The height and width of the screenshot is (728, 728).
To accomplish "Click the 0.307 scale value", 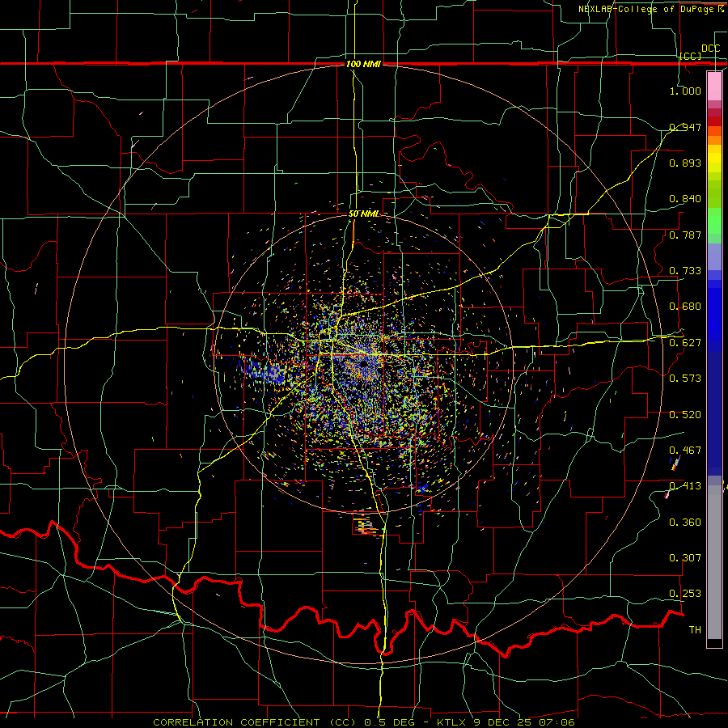I will [x=685, y=558].
